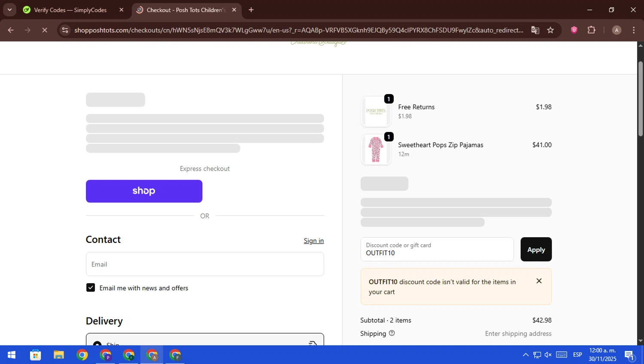Image resolution: width=644 pixels, height=364 pixels.
Task: Open File Explorer from taskbar
Action: pos(58,355)
